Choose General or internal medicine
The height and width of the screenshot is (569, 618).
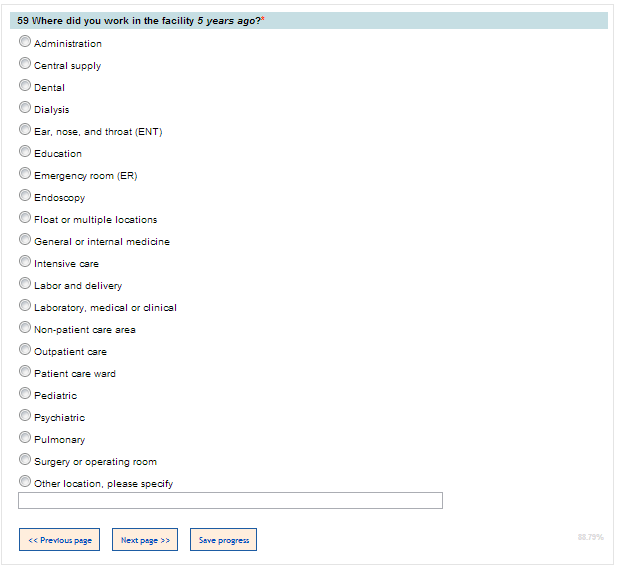(x=25, y=241)
